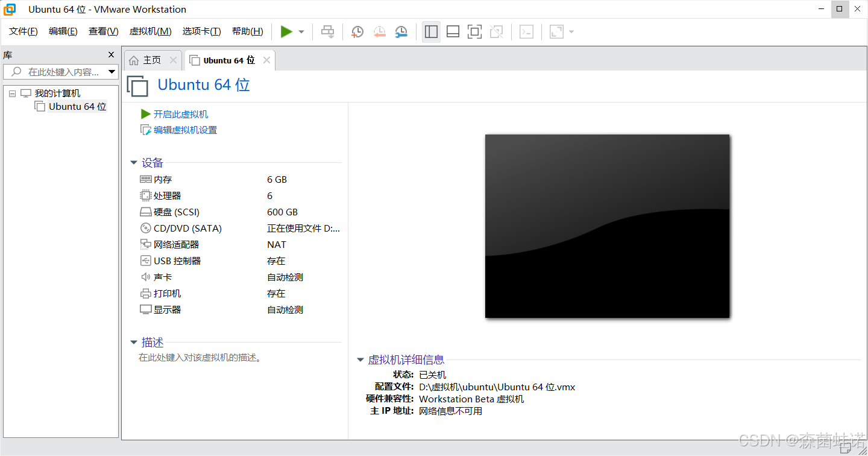Image resolution: width=868 pixels, height=456 pixels.
Task: Open the library search filter dropdown
Action: coord(112,72)
